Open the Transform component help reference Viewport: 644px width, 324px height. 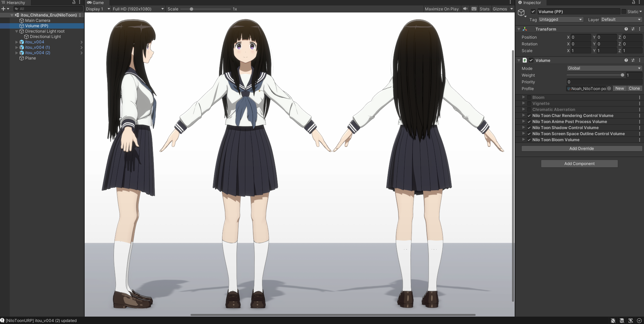point(626,29)
